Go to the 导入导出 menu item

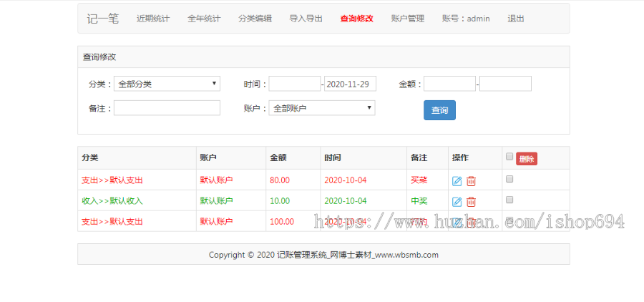(x=306, y=19)
